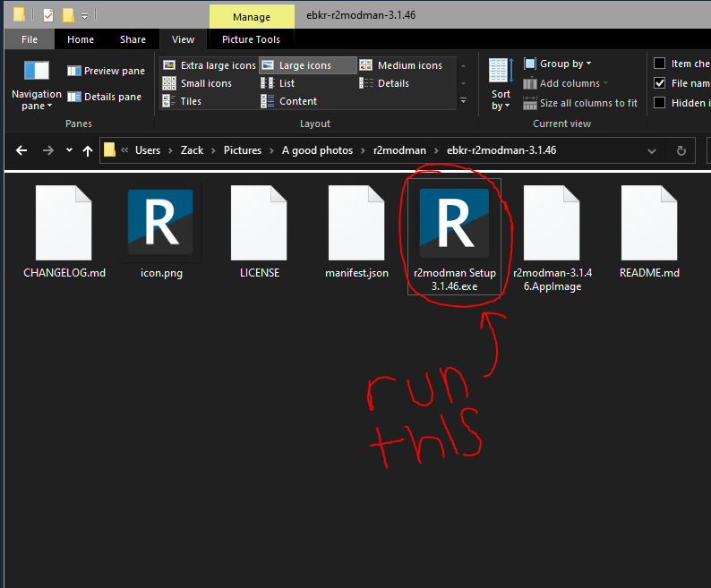
Task: Select the CHANGELOG.md file
Action: click(x=64, y=232)
